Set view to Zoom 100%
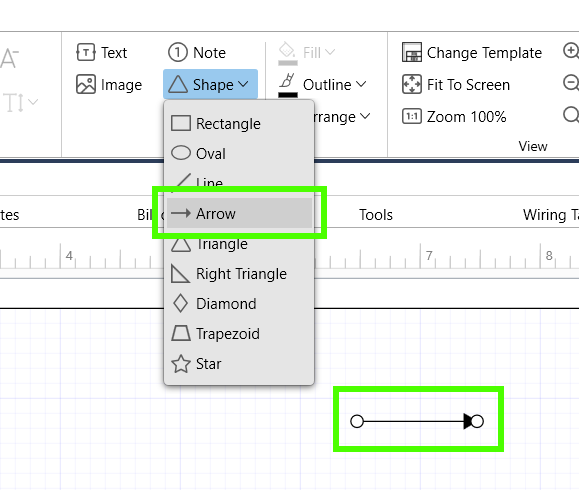Image resolution: width=579 pixels, height=490 pixels. (x=454, y=117)
